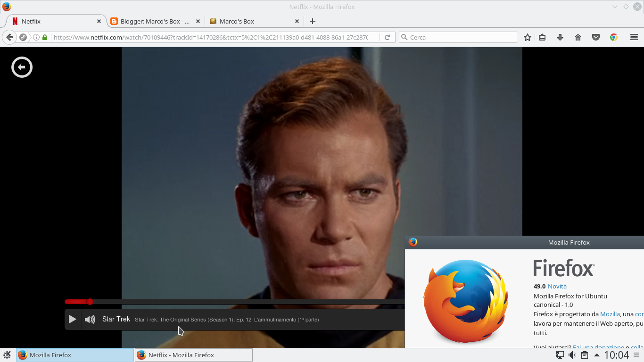The width and height of the screenshot is (644, 362).
Task: Reload the page with refresh button
Action: [387, 37]
